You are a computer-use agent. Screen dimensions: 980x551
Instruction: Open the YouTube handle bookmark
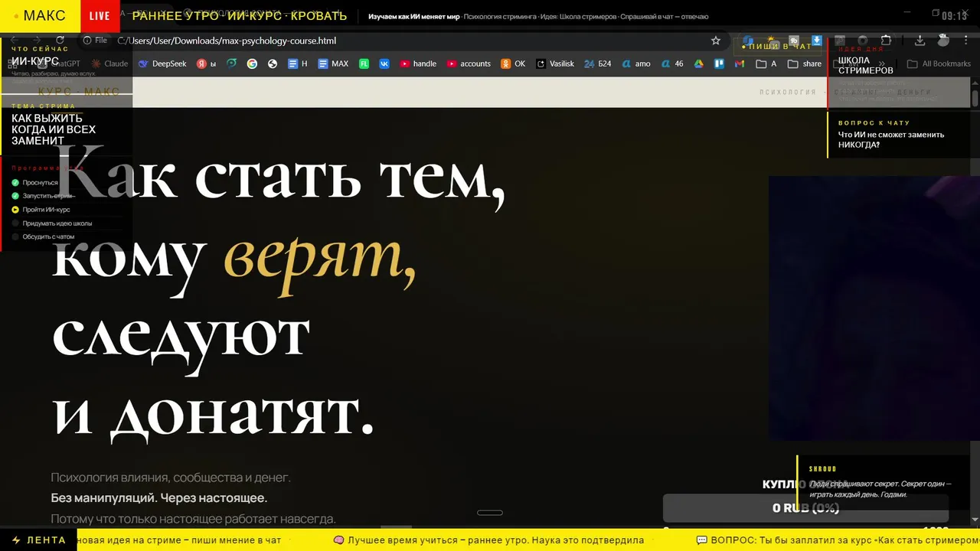(418, 64)
